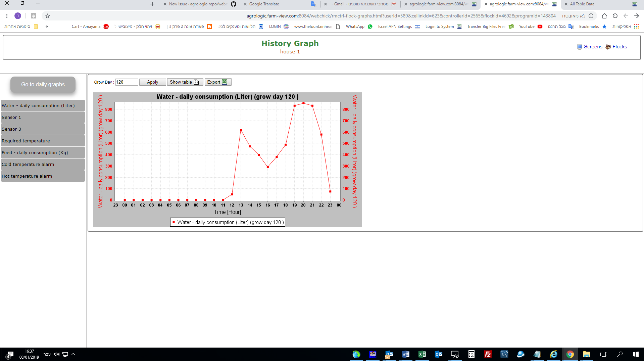Open the LOGIN bookmark
Viewport: 644px width, 361px height.
point(279,27)
